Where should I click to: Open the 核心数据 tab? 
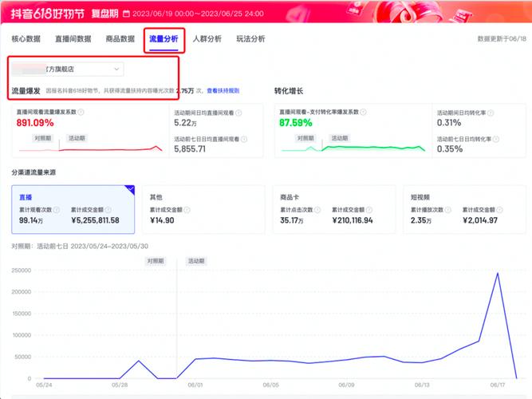click(26, 39)
